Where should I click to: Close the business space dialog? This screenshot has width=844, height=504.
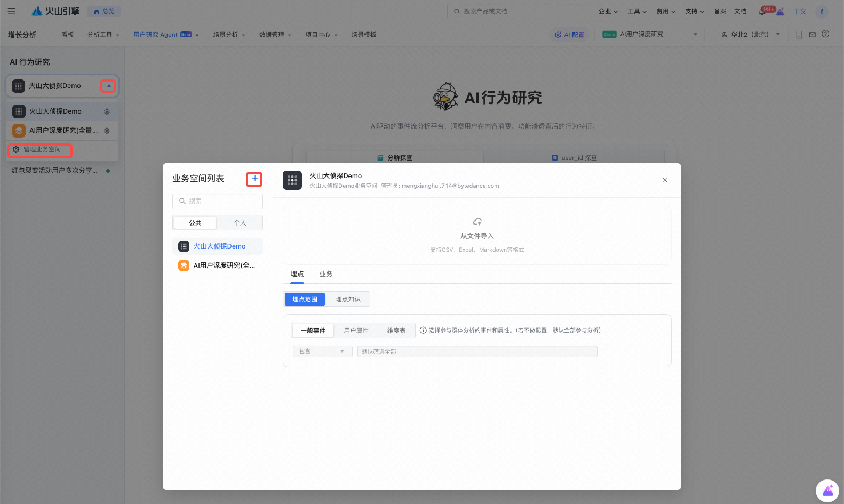coord(665,180)
